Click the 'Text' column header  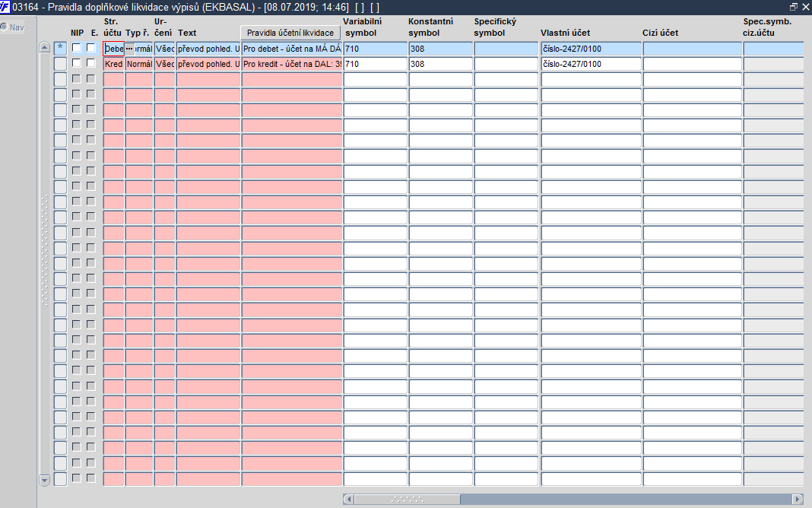point(187,33)
